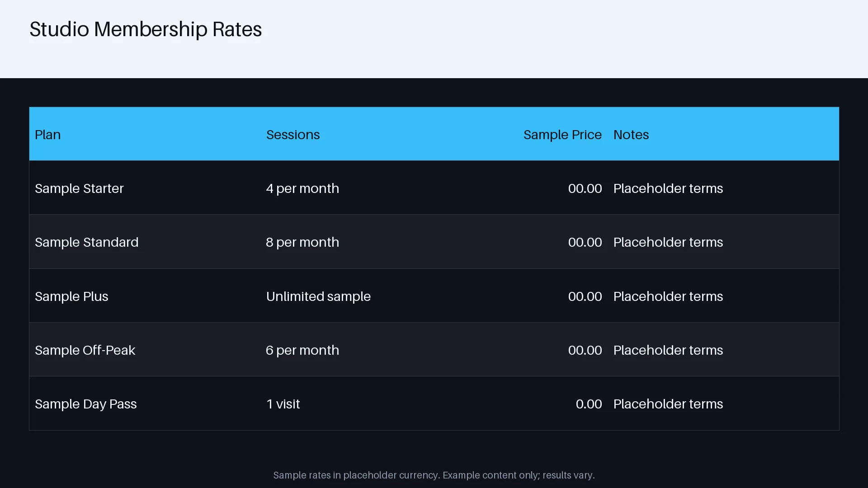This screenshot has width=868, height=488.
Task: Click the Studio Membership Rates title
Action: pos(146,29)
